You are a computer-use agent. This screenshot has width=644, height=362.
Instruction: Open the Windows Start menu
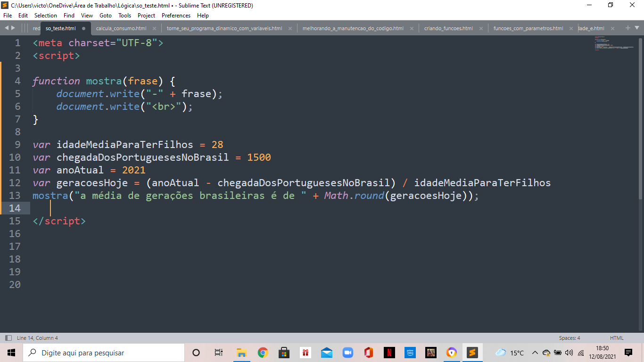tap(11, 353)
